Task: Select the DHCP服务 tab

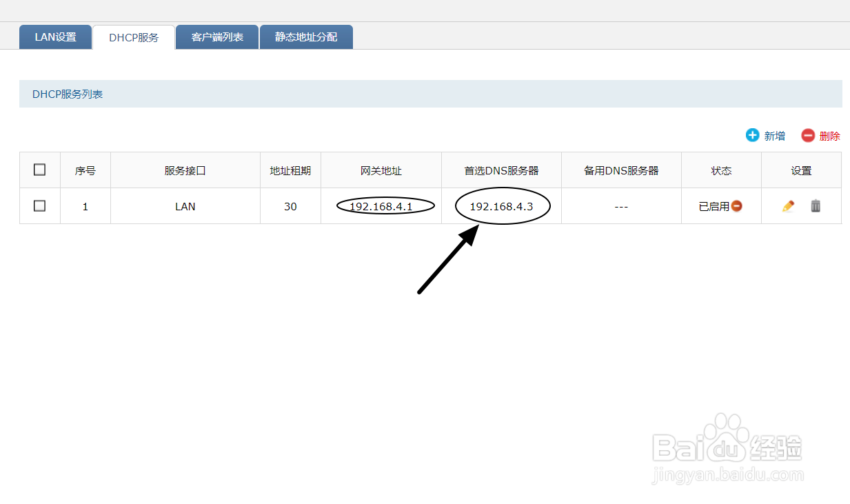Action: (134, 37)
